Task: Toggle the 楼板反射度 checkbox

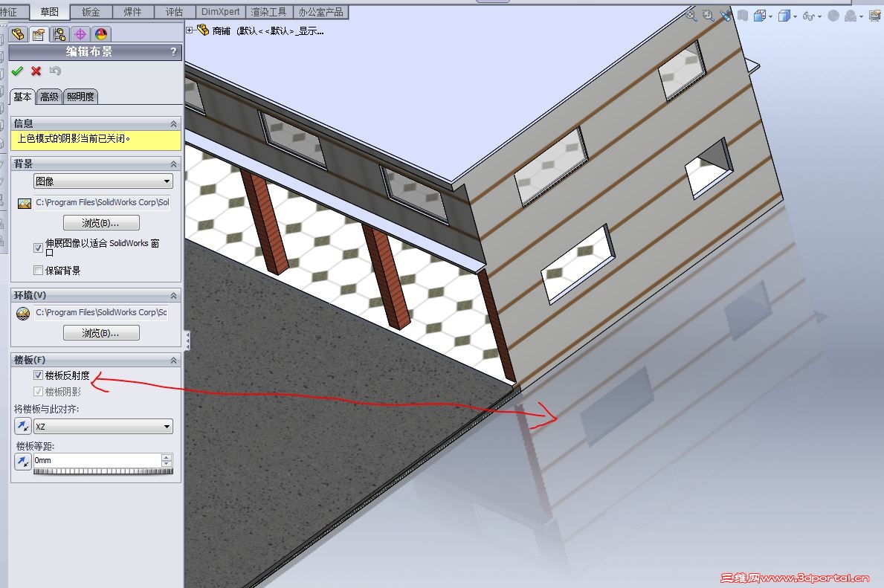Action: click(x=39, y=375)
